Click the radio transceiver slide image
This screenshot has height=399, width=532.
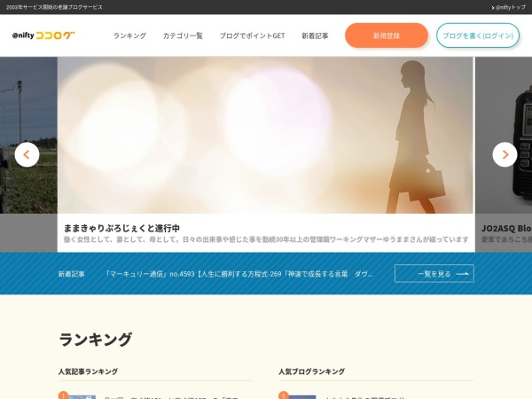point(504,135)
